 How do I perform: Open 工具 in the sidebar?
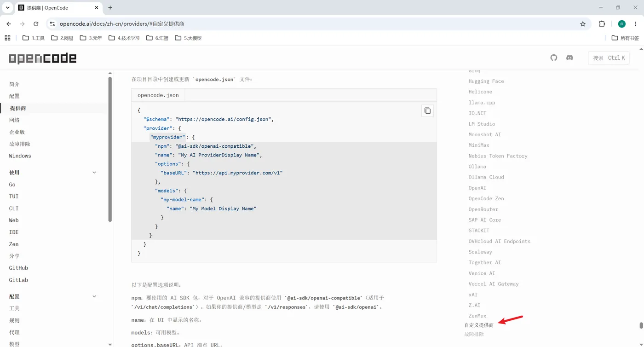pos(14,308)
